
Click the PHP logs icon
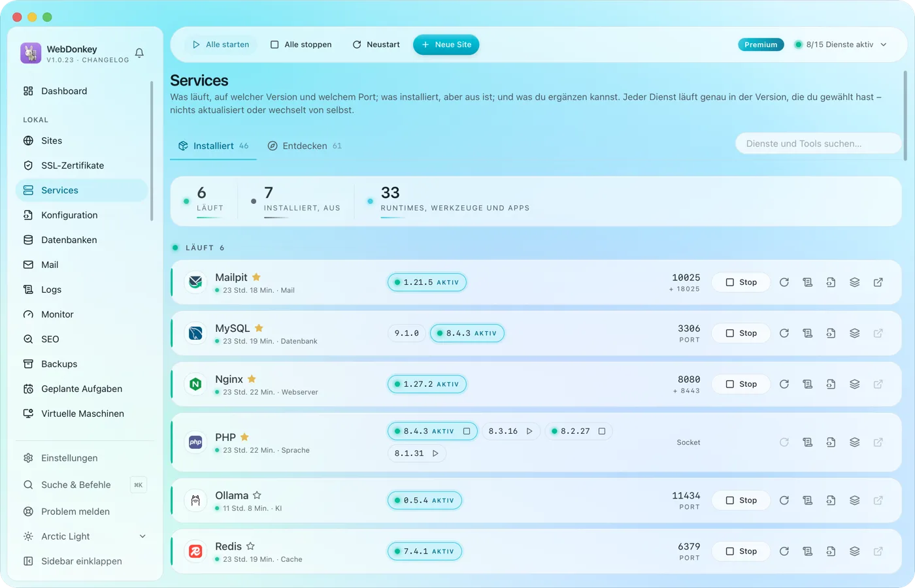point(808,442)
